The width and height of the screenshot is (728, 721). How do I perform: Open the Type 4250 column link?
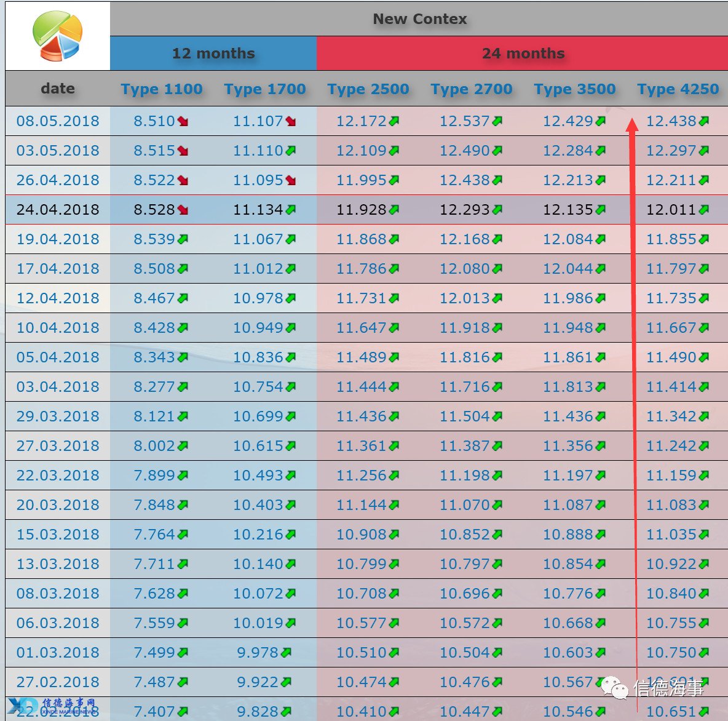(678, 89)
